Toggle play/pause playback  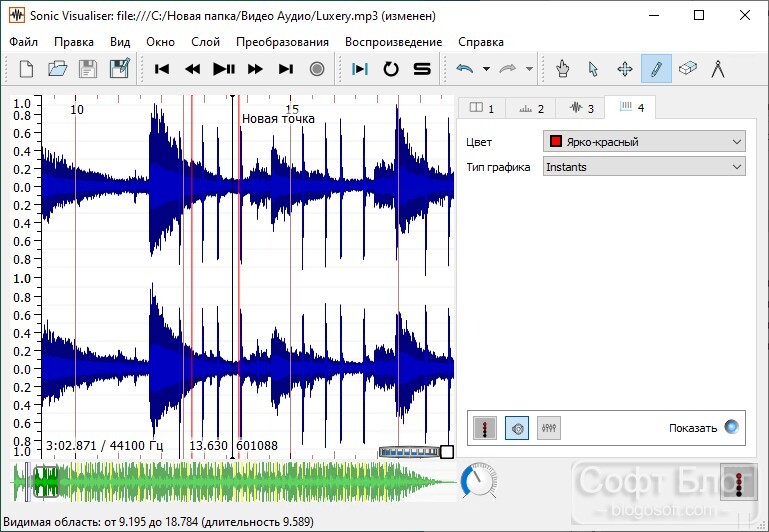[x=224, y=69]
